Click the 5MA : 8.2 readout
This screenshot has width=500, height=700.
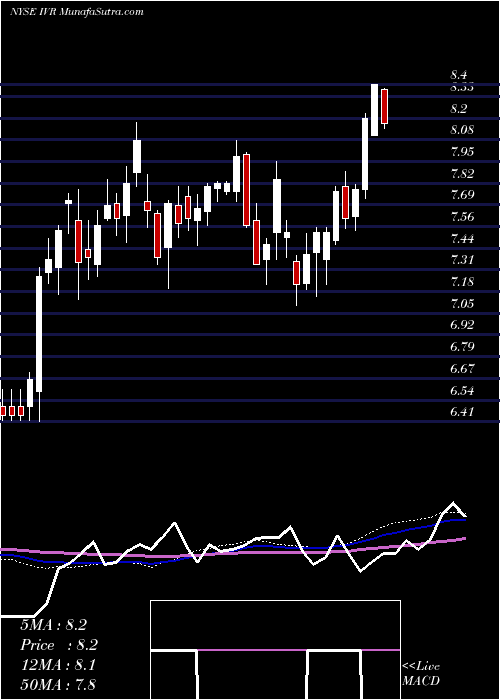[53, 625]
